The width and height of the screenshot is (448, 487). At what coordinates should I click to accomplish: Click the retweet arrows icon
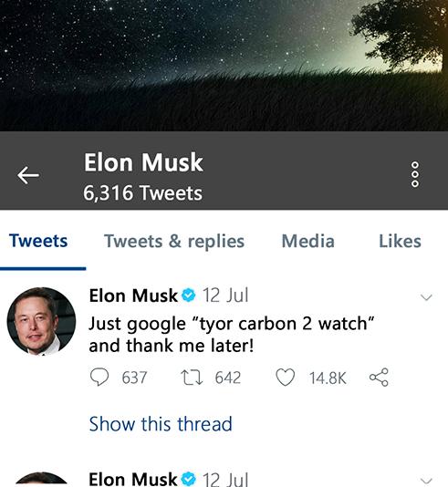point(192,378)
